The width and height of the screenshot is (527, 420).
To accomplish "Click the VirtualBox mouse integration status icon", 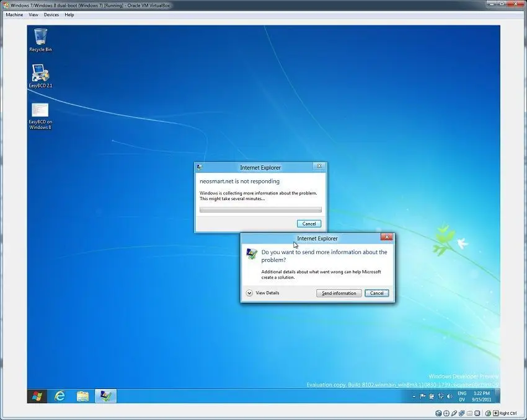I will click(488, 413).
